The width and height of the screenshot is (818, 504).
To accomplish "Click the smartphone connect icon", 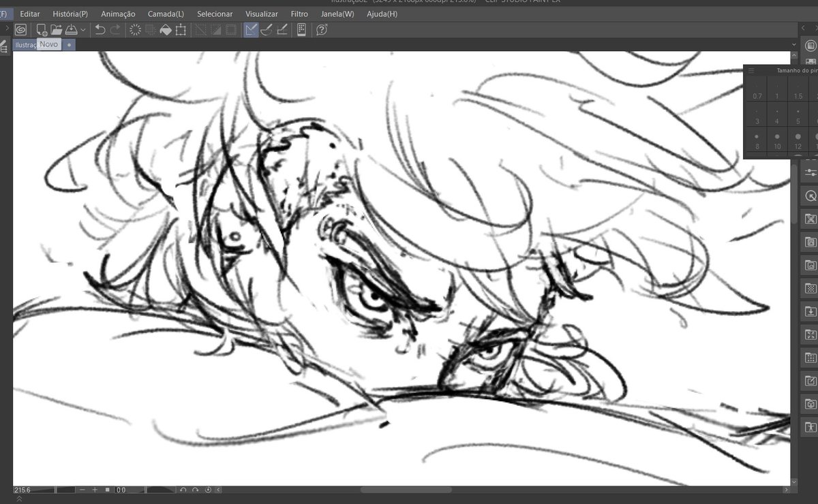I will pos(301,30).
